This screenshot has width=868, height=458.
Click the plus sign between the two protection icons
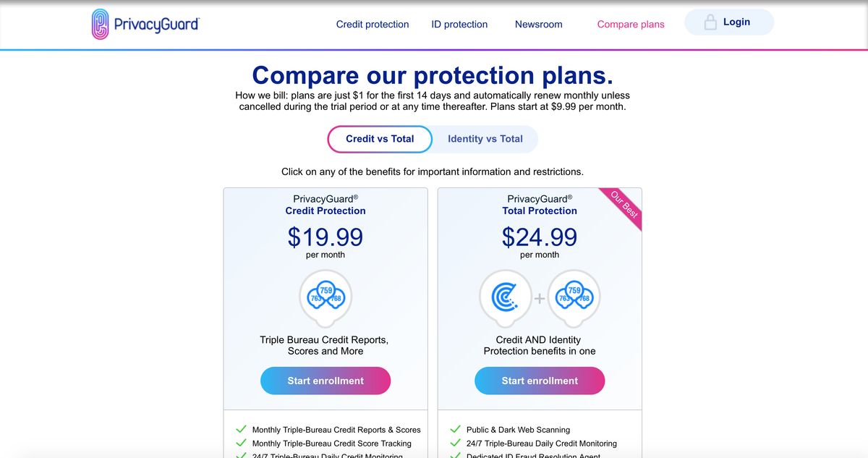click(x=540, y=297)
